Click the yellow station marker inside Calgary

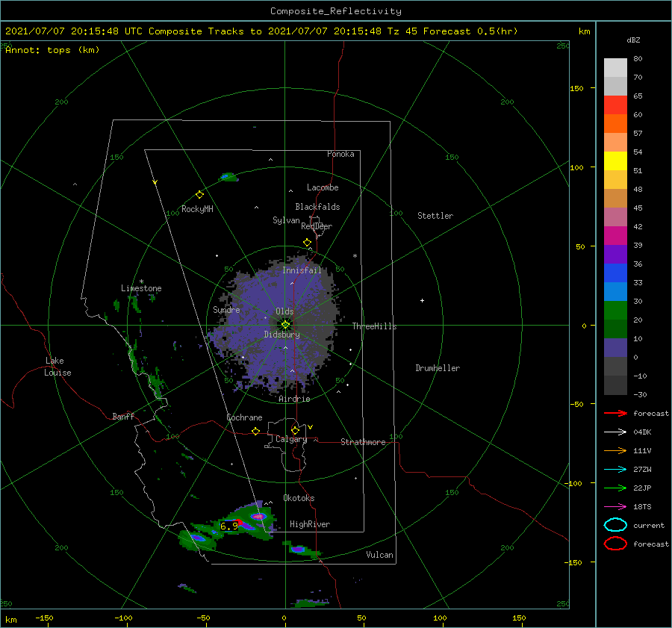pyautogui.click(x=295, y=430)
